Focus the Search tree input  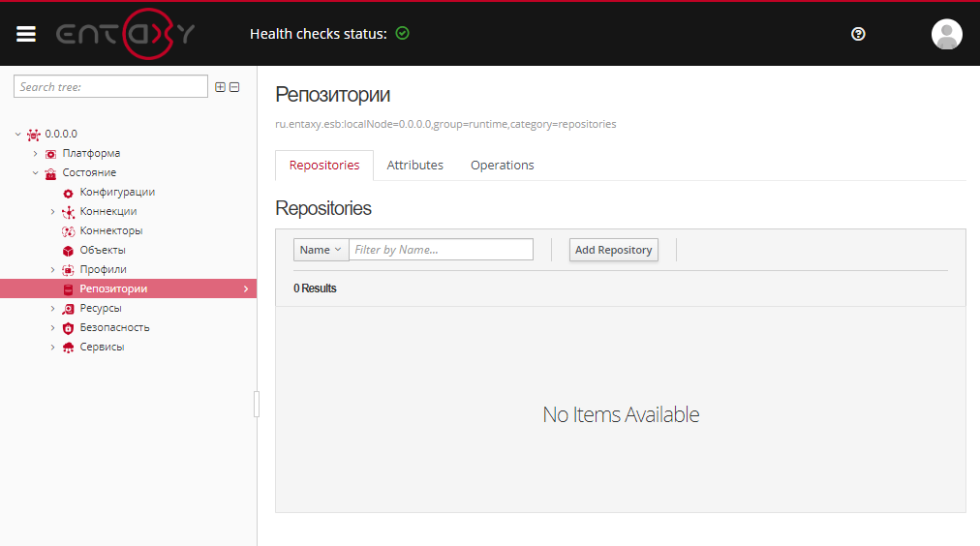point(110,87)
